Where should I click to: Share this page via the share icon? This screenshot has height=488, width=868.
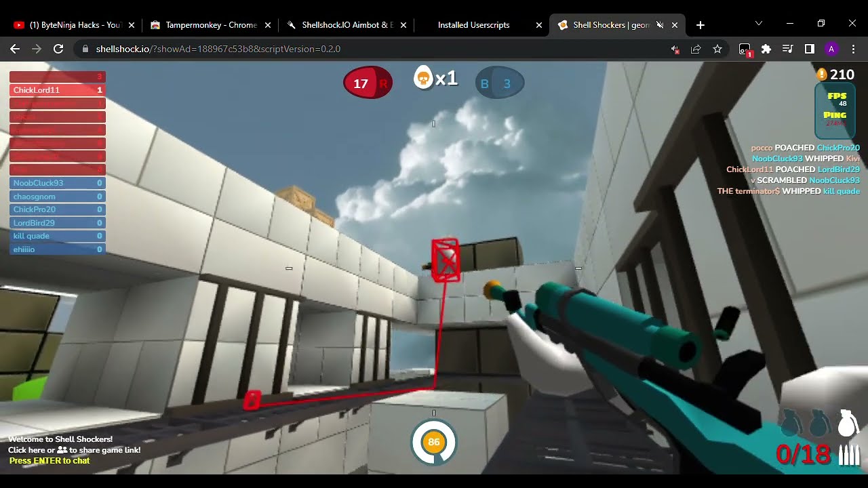click(x=696, y=49)
